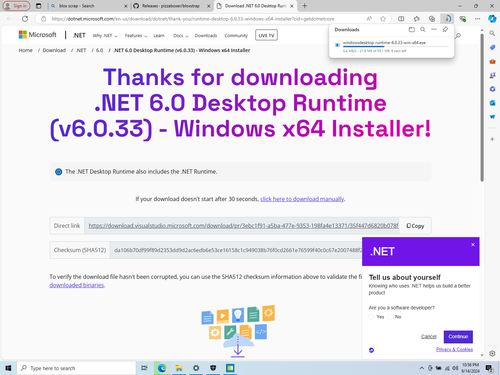Close the blox scrap Search tab

point(125,6)
